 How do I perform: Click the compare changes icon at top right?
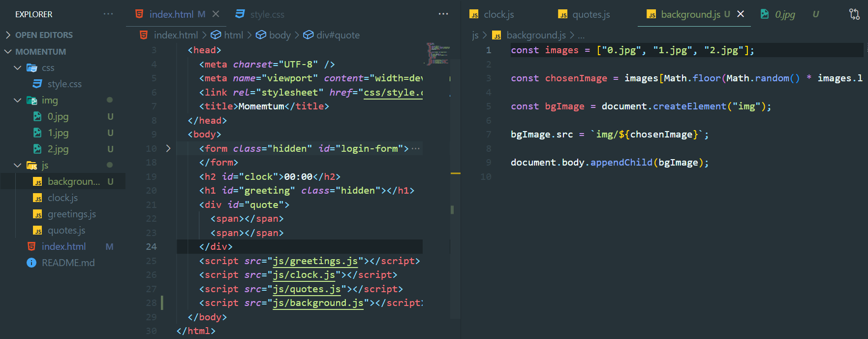click(855, 14)
